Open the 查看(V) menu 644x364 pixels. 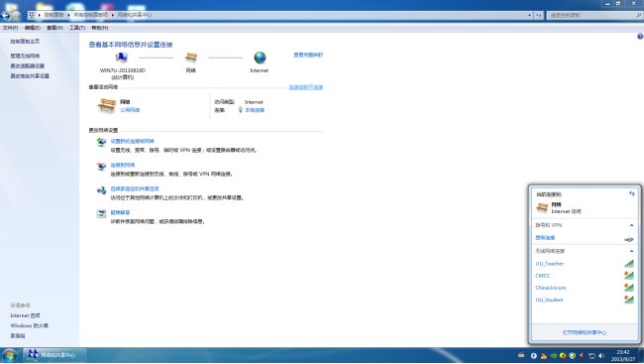click(54, 28)
